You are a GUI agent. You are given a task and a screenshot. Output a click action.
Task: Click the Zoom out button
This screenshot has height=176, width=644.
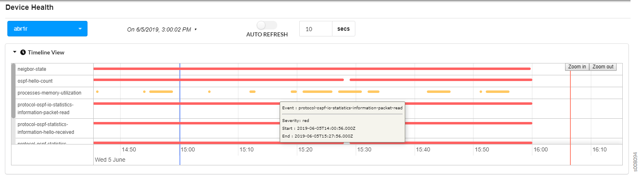[603, 67]
